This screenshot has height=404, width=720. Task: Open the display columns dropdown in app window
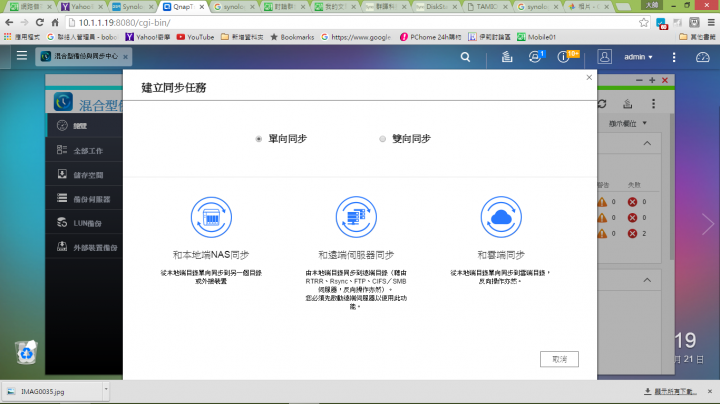point(628,123)
